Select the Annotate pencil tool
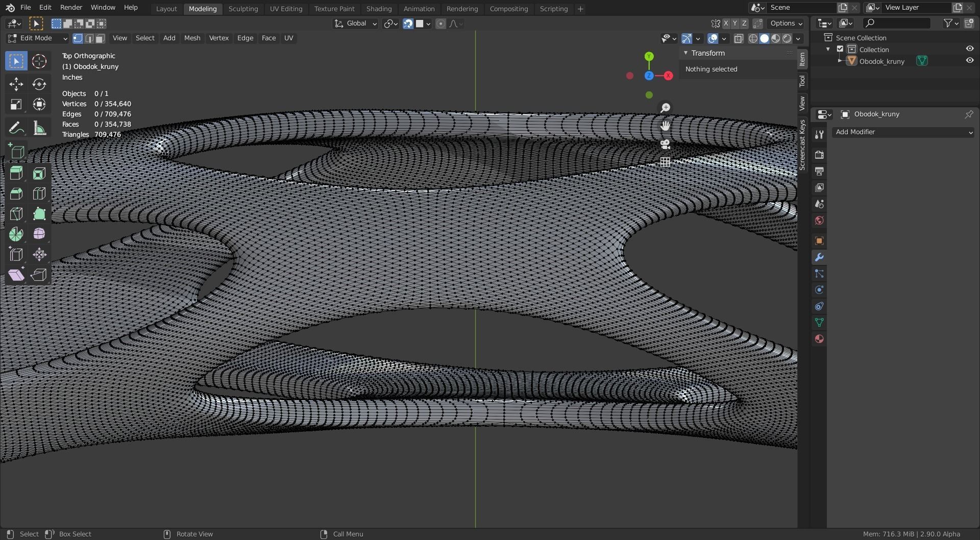This screenshot has width=980, height=540. [x=16, y=128]
